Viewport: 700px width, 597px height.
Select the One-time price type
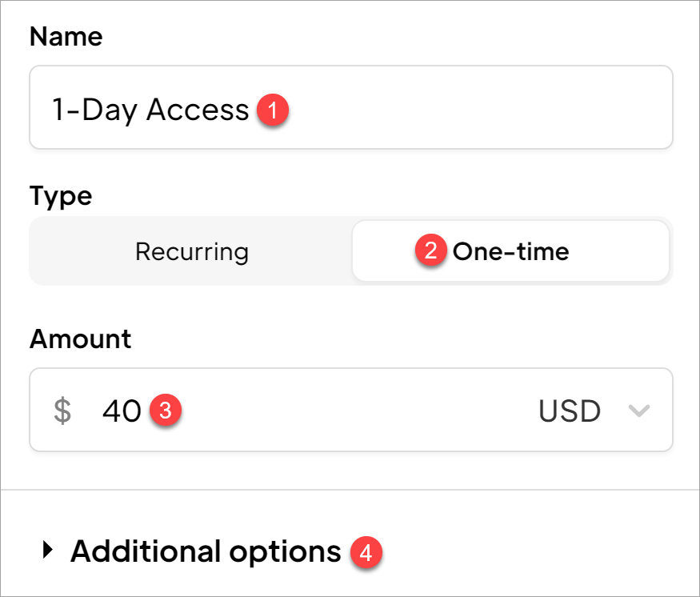point(510,252)
